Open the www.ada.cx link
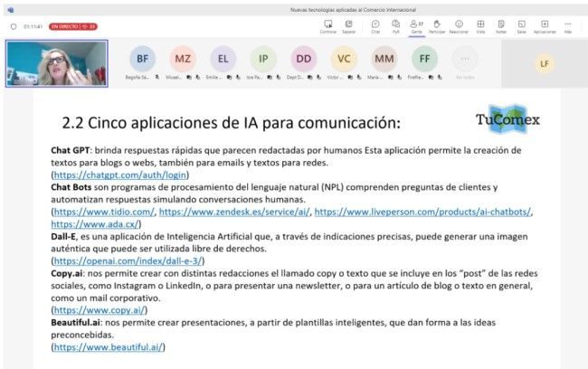Screen dimensions: 588x369 [95, 224]
